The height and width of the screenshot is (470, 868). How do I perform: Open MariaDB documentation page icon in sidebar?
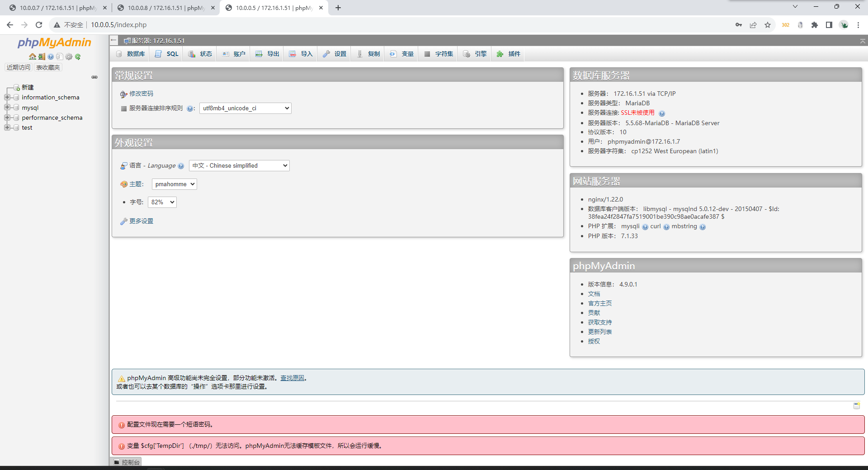pos(59,56)
